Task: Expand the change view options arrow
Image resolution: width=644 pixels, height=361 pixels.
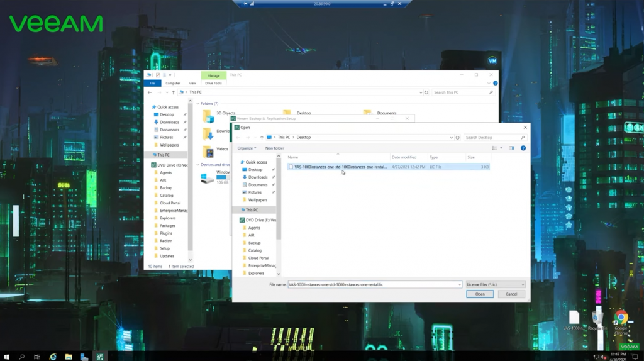Action: coord(501,148)
